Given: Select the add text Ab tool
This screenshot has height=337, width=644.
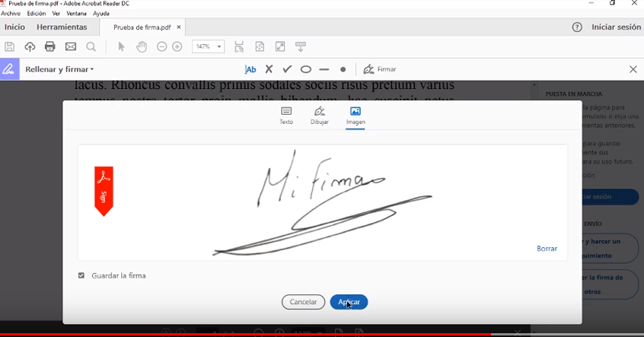Looking at the screenshot, I should pos(250,69).
